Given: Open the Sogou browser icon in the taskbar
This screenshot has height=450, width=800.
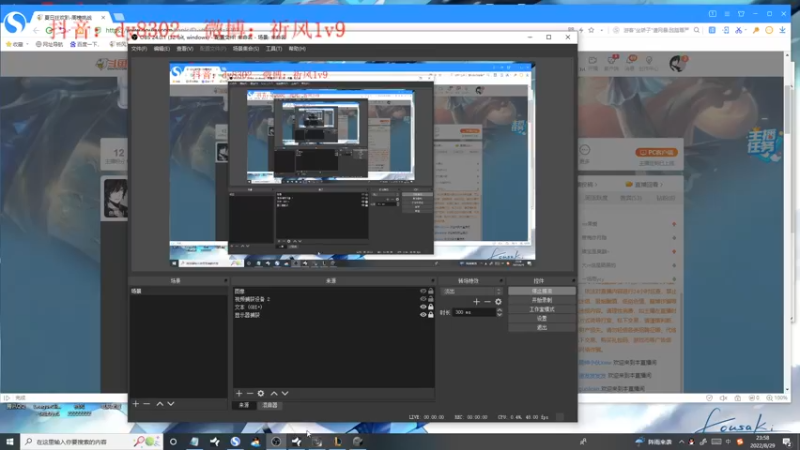Looking at the screenshot, I should tap(235, 441).
